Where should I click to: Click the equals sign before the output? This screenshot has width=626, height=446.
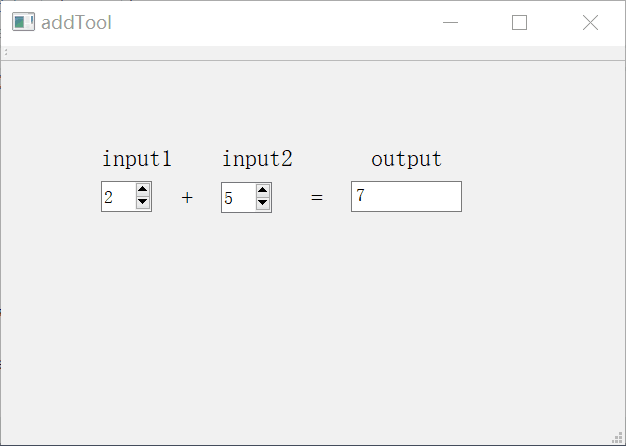tap(317, 198)
